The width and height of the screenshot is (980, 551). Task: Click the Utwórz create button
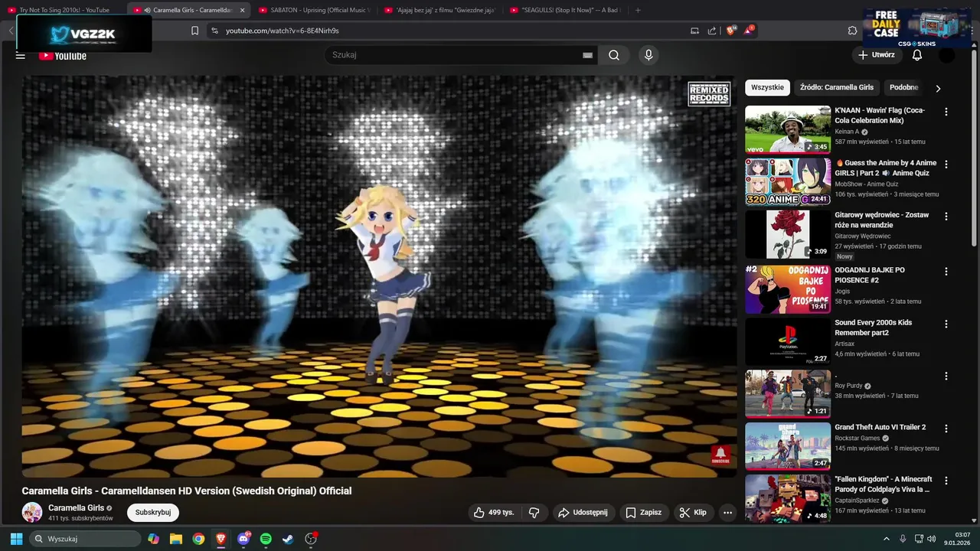point(877,55)
